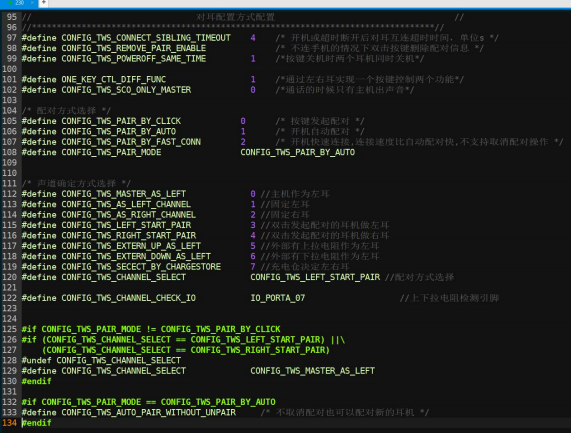Click line number 134 in the gutter

9,423
